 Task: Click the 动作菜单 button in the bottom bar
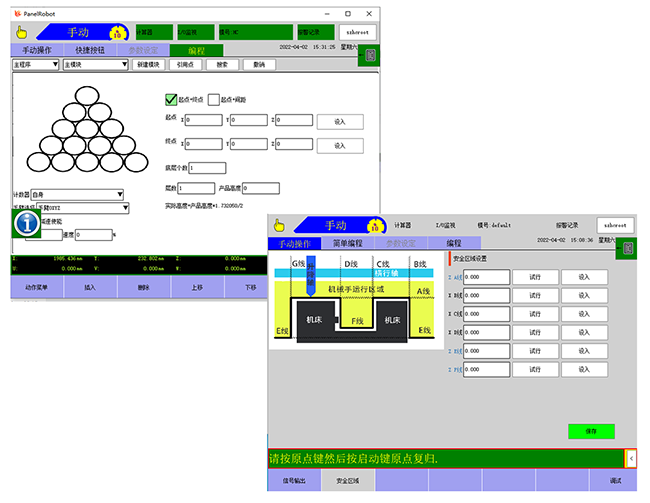point(39,287)
